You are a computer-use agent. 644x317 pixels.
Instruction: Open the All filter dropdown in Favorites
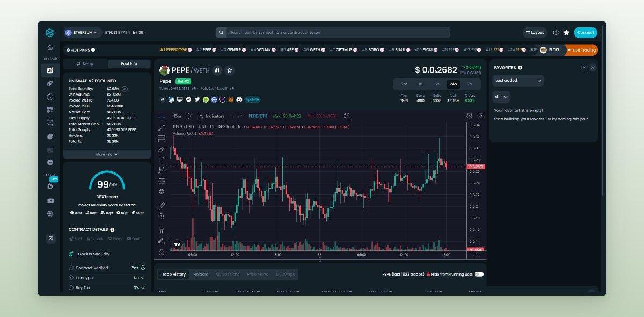501,97
